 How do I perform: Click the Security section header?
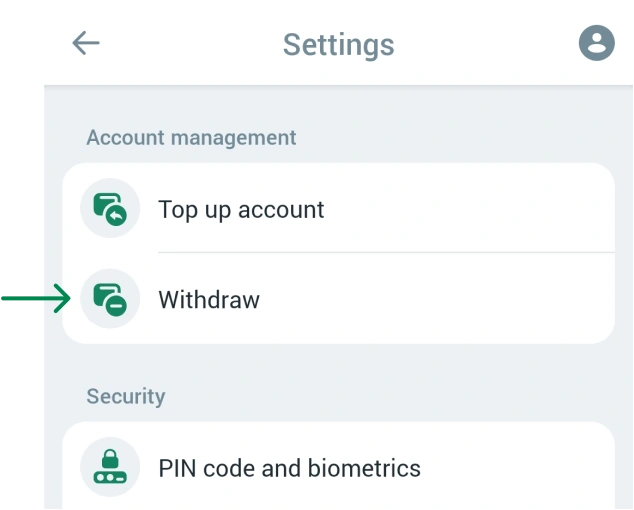[126, 396]
